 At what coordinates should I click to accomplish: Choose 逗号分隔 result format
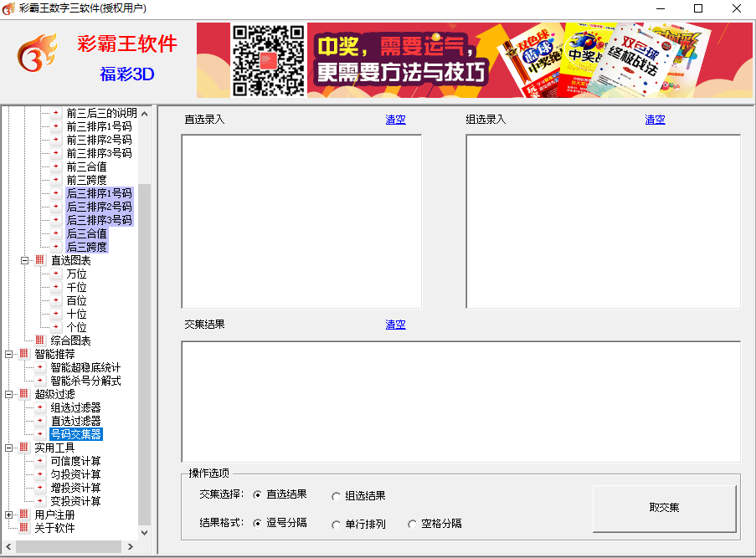[x=258, y=523]
